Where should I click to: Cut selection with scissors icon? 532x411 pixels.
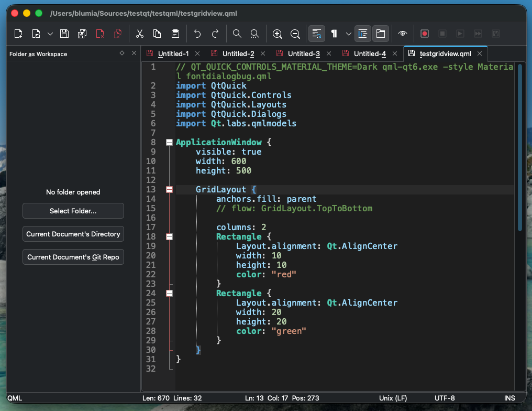[140, 34]
